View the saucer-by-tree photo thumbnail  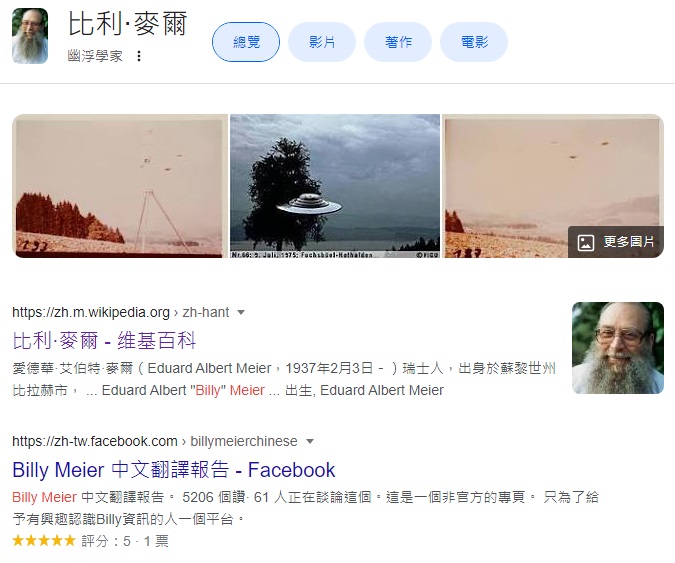335,186
